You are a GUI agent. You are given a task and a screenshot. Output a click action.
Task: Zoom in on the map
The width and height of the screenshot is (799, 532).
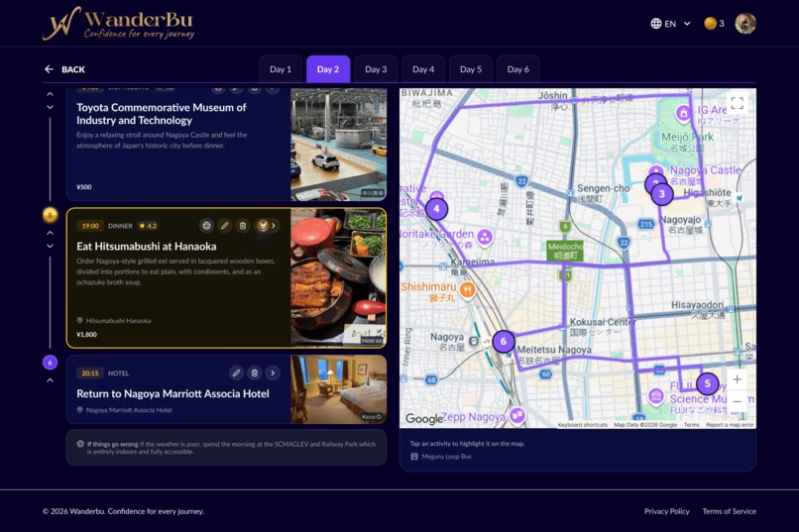click(x=737, y=379)
